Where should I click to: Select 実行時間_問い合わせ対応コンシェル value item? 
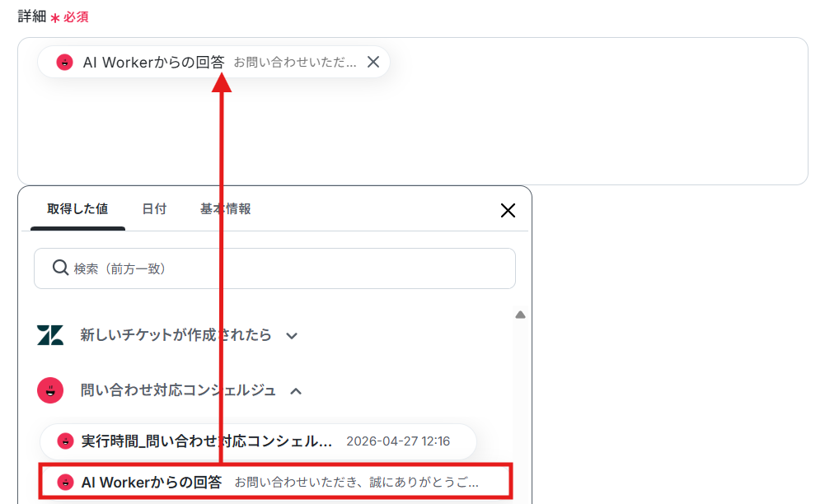[x=258, y=441]
